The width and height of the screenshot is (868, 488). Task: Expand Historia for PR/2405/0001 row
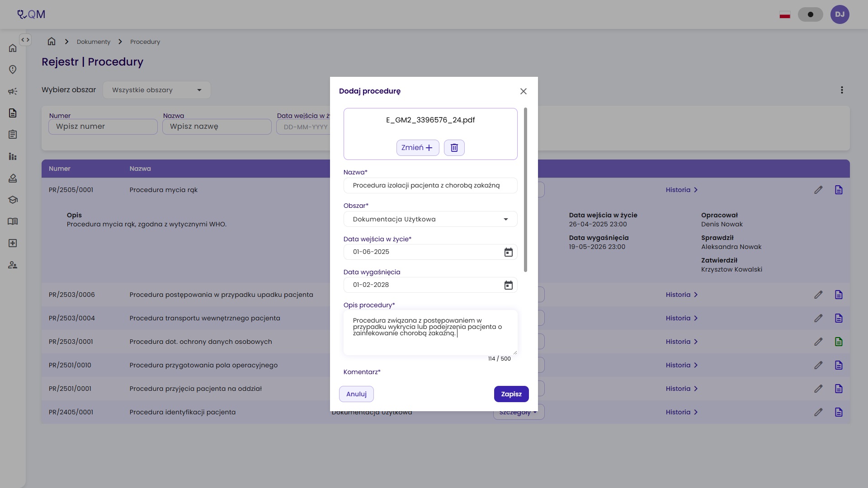pyautogui.click(x=682, y=412)
